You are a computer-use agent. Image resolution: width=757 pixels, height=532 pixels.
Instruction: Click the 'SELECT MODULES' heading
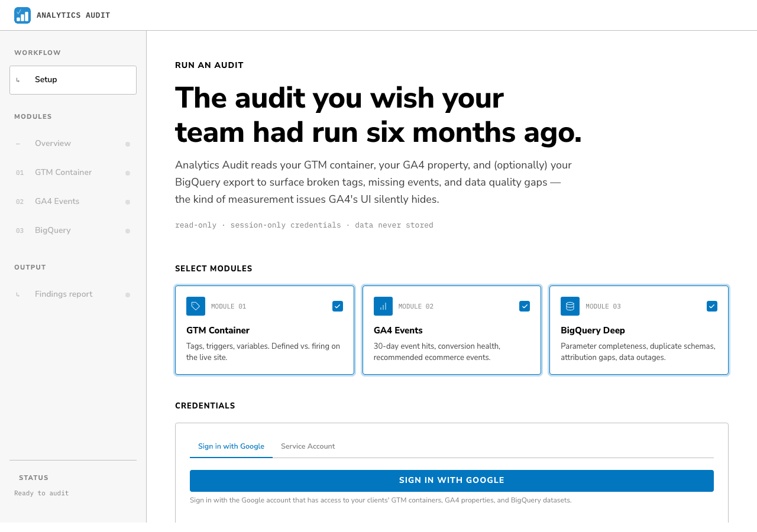coord(213,269)
